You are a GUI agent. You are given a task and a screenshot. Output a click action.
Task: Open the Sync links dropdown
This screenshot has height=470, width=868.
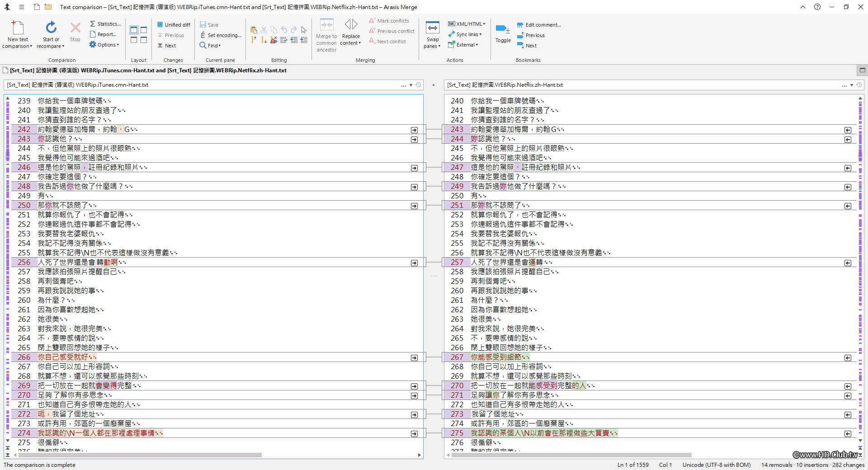coord(465,34)
